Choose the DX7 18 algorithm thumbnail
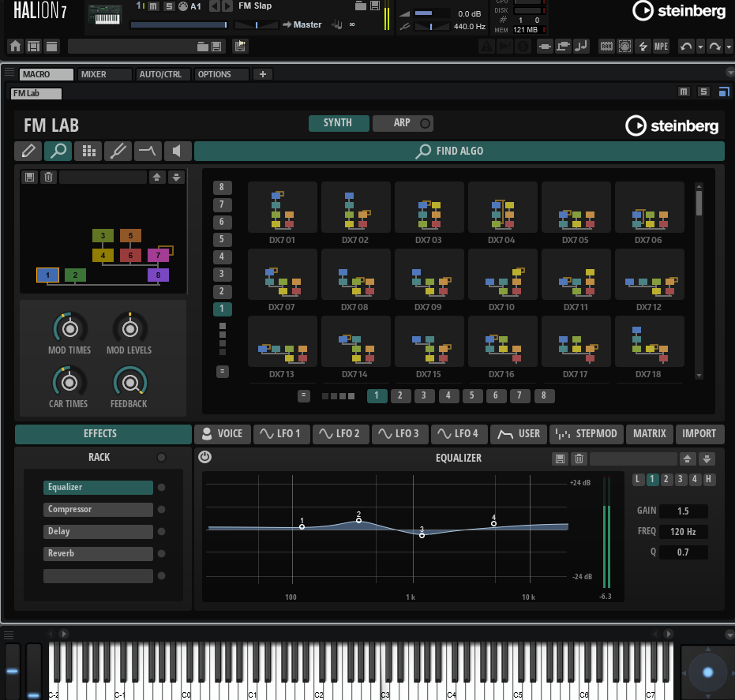This screenshot has width=735, height=700. (649, 342)
